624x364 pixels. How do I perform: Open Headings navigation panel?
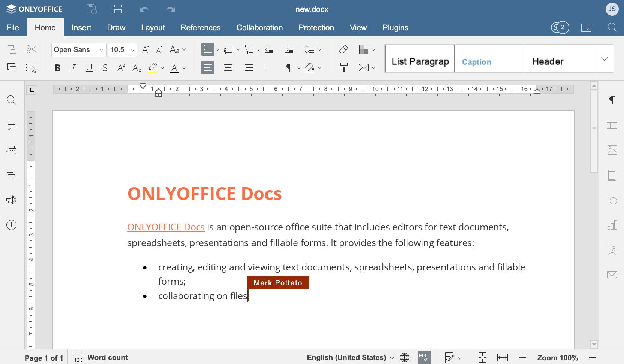(11, 175)
